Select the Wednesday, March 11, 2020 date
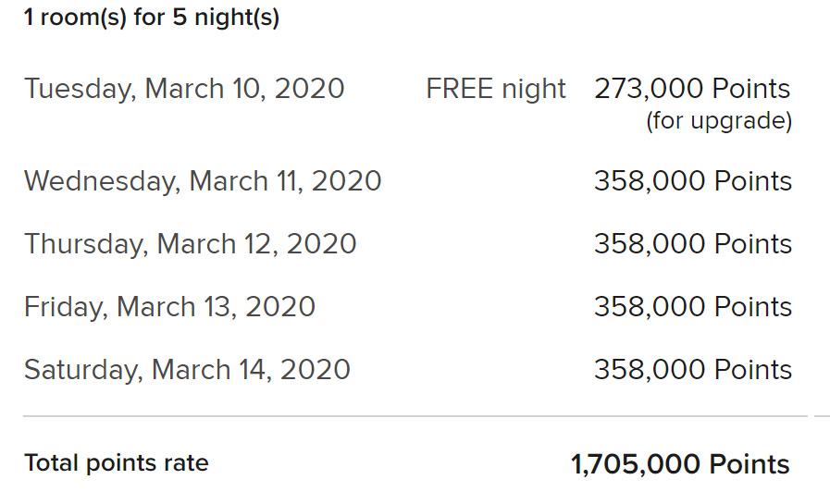Image resolution: width=830 pixels, height=504 pixels. (x=203, y=181)
